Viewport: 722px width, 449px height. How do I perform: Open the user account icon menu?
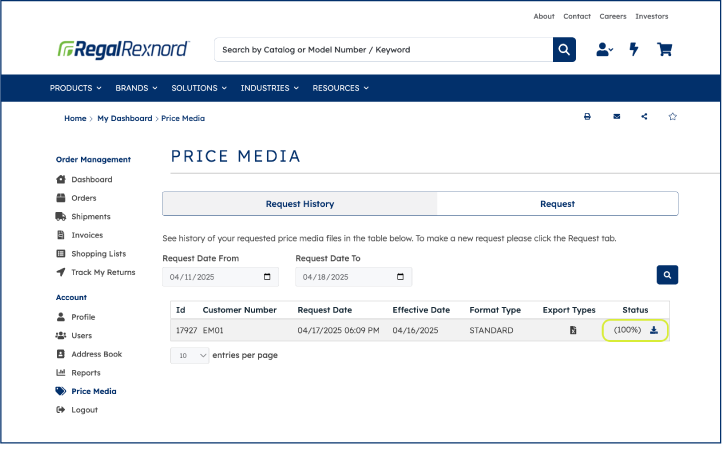click(604, 49)
